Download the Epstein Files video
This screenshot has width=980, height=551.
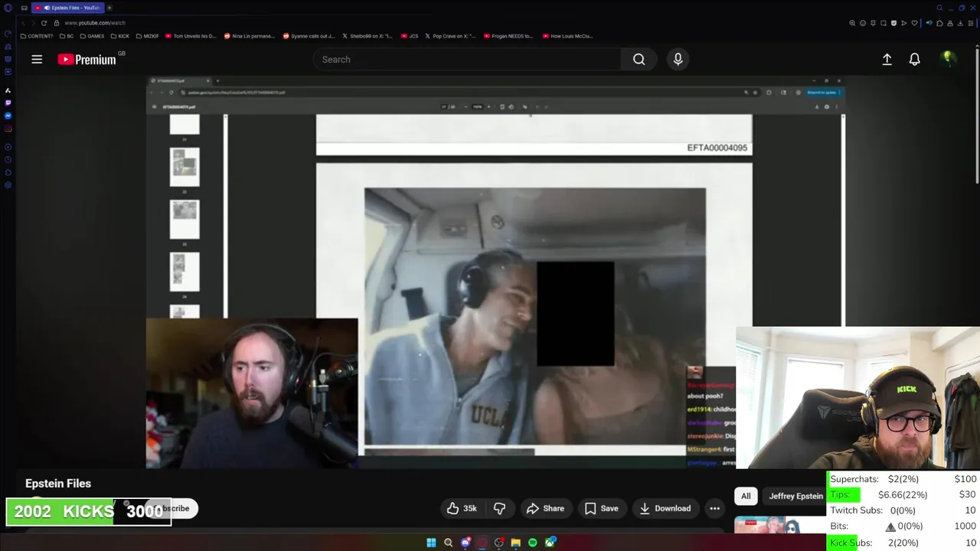tap(665, 508)
